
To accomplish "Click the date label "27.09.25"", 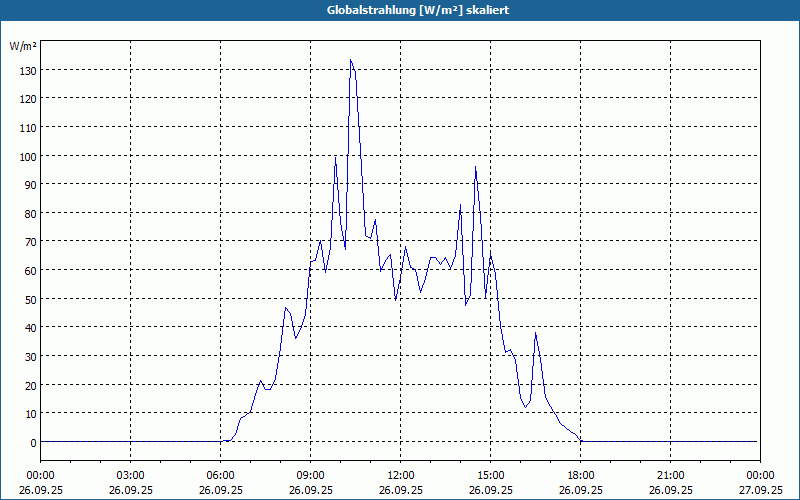I will coord(761,490).
